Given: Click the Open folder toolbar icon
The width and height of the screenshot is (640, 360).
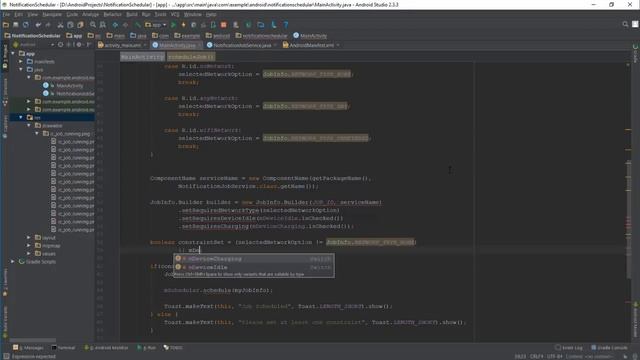Looking at the screenshot, I should point(6,25).
